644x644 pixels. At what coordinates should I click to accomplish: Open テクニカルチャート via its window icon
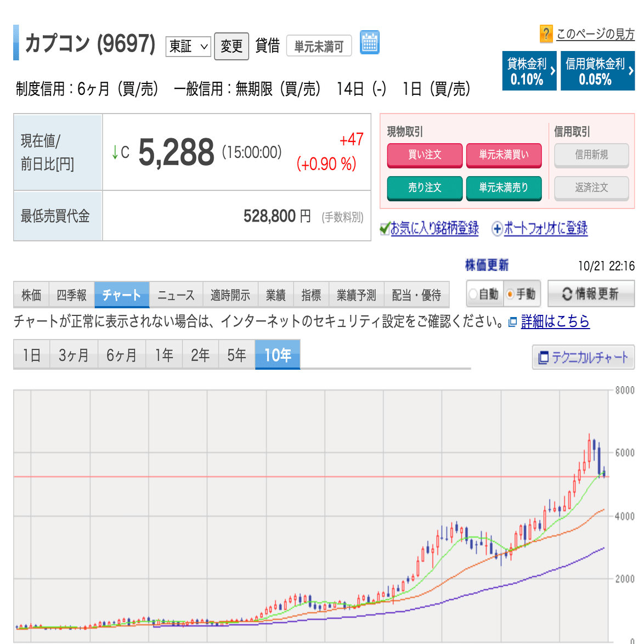543,357
